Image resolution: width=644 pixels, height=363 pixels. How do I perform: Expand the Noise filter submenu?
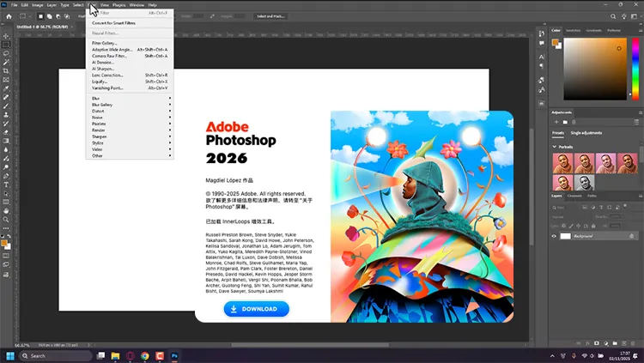click(x=130, y=118)
